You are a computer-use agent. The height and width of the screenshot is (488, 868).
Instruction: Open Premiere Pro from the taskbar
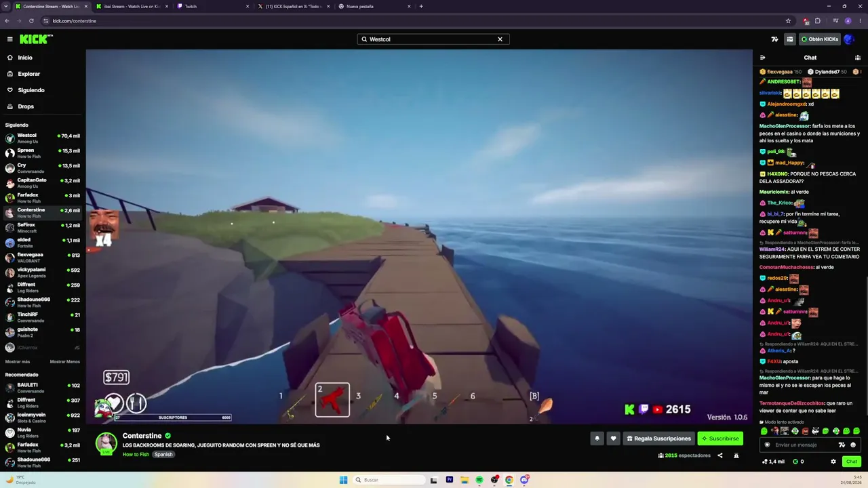(449, 480)
